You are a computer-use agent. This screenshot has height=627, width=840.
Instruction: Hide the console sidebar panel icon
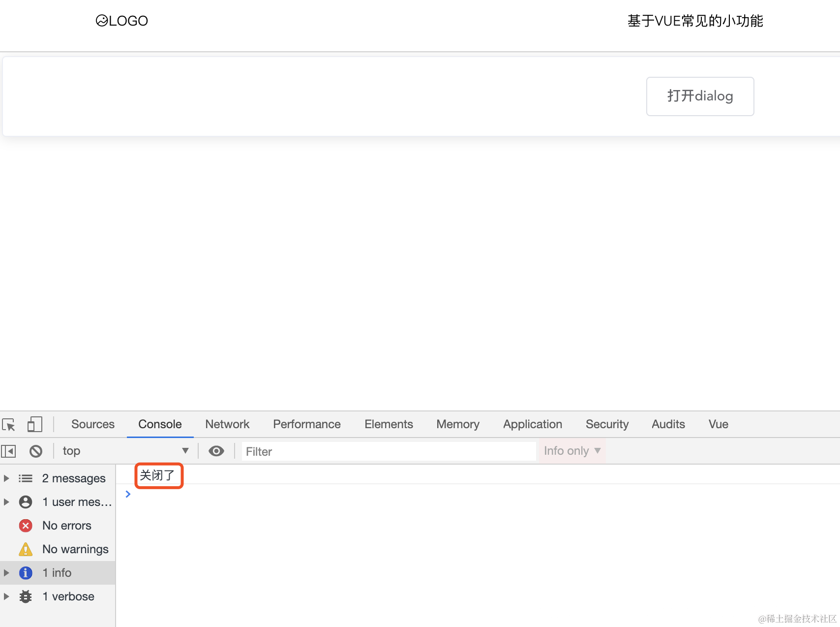[8, 451]
